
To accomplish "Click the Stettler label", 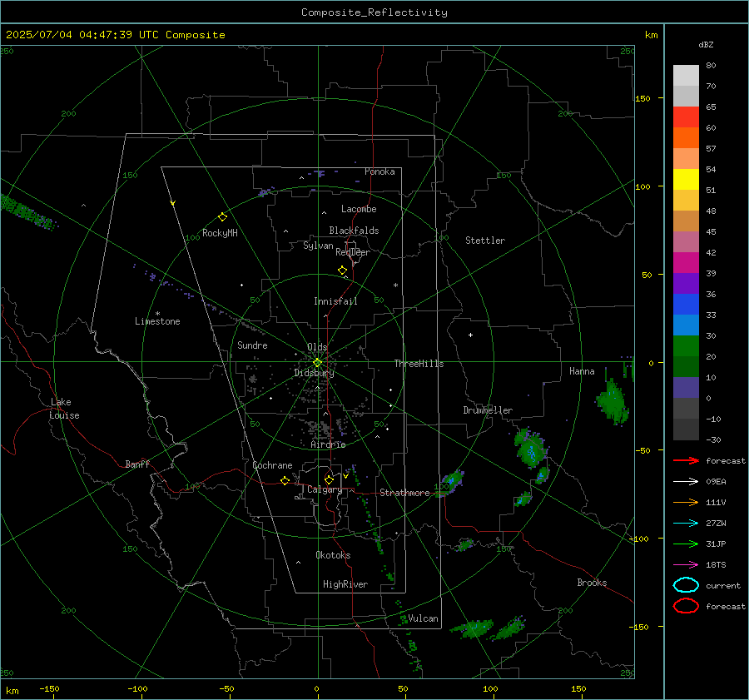I will 485,241.
